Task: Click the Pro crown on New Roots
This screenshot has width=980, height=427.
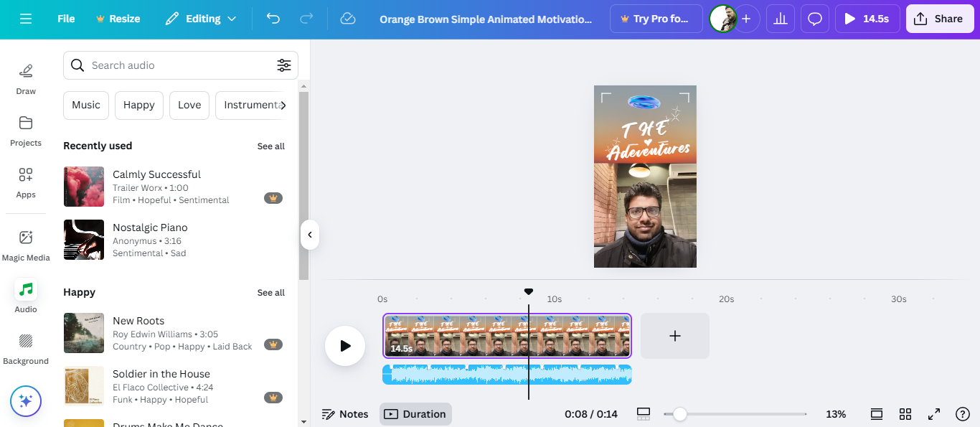Action: 273,344
